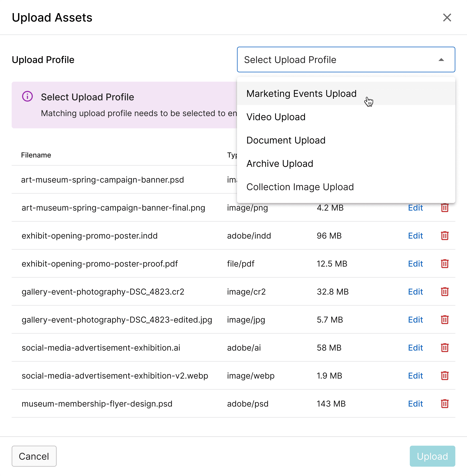Delete exhibit-opening-promo-poster-proof.pdf with trash icon
Viewport: 467px width, 476px height.
(x=444, y=264)
